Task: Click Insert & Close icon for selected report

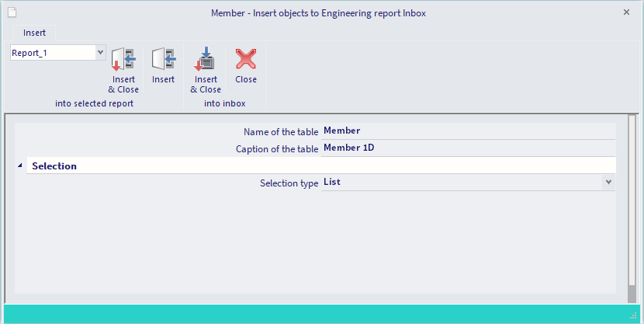Action: (x=123, y=59)
